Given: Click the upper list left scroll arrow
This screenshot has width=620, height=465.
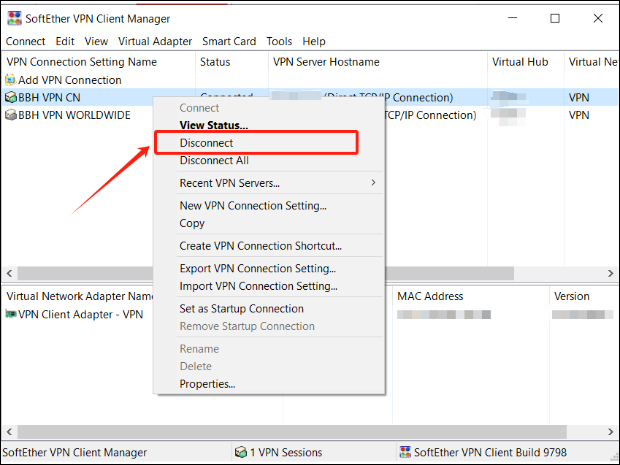Looking at the screenshot, I should click(x=9, y=273).
